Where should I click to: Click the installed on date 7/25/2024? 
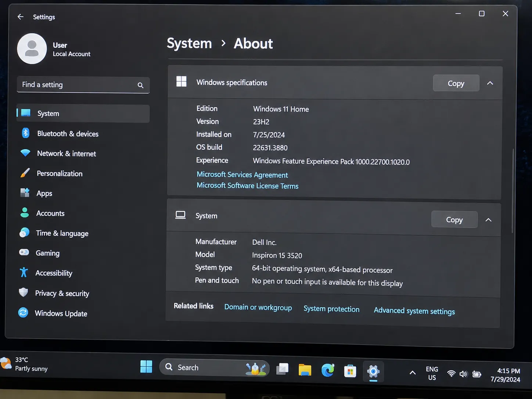click(269, 135)
